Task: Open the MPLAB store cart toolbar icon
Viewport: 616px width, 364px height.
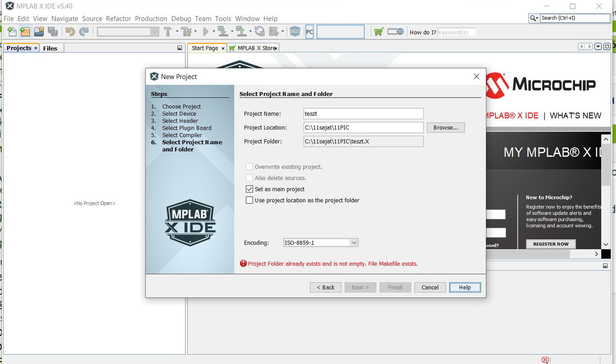Action: tap(379, 32)
